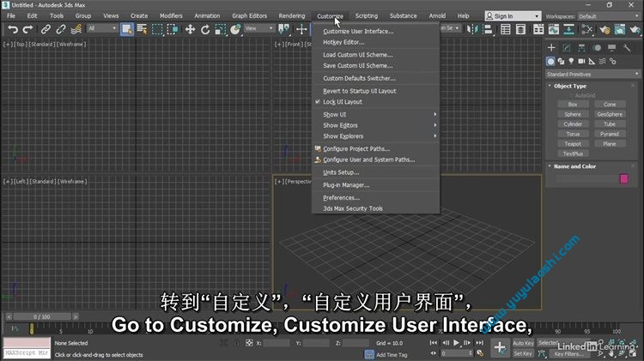644x361 pixels.
Task: Click the Pyramid primitive button
Action: [x=610, y=134]
